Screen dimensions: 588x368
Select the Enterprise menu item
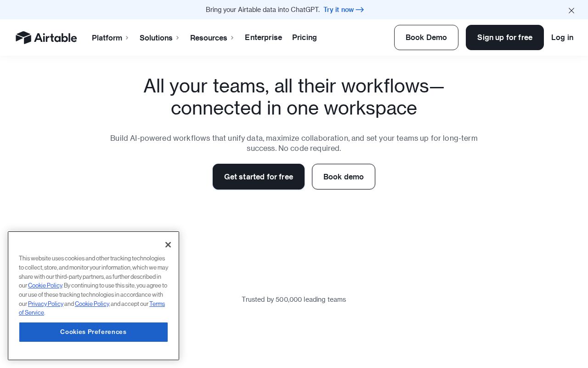(x=263, y=38)
